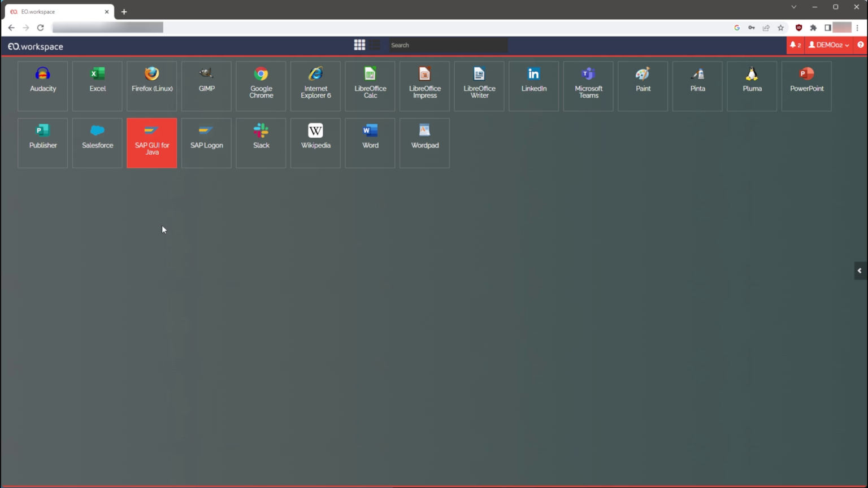Viewport: 868px width, 488px height.
Task: Open the Wordpad tile
Action: click(424, 143)
